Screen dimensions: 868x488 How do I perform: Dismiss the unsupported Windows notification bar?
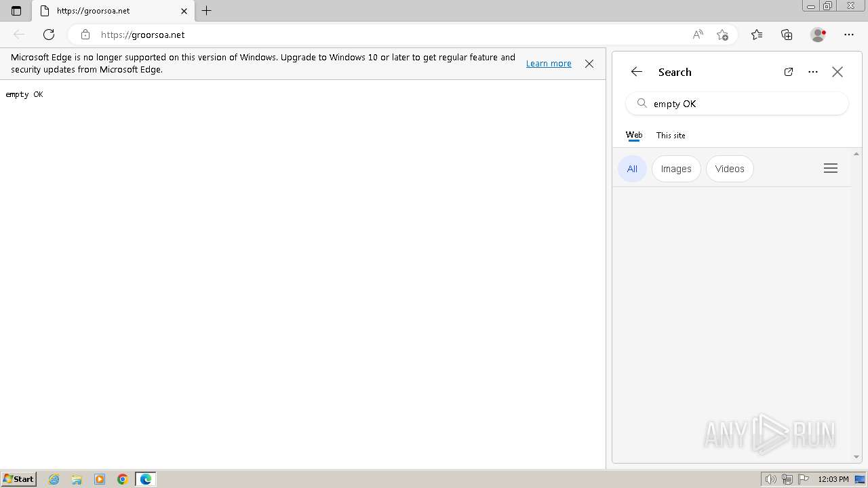coord(589,64)
